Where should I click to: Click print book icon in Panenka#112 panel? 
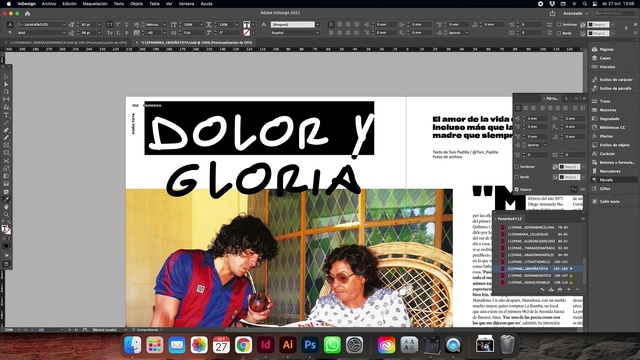(x=560, y=289)
